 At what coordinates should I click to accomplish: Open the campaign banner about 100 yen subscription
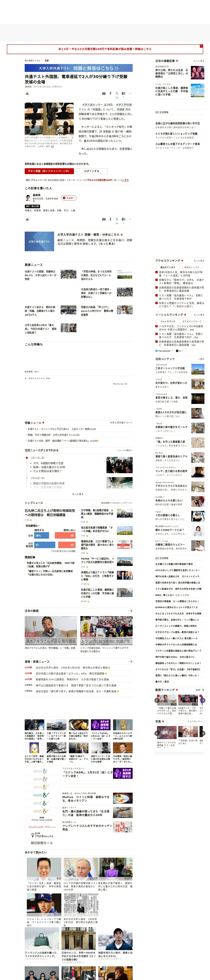click(x=105, y=49)
